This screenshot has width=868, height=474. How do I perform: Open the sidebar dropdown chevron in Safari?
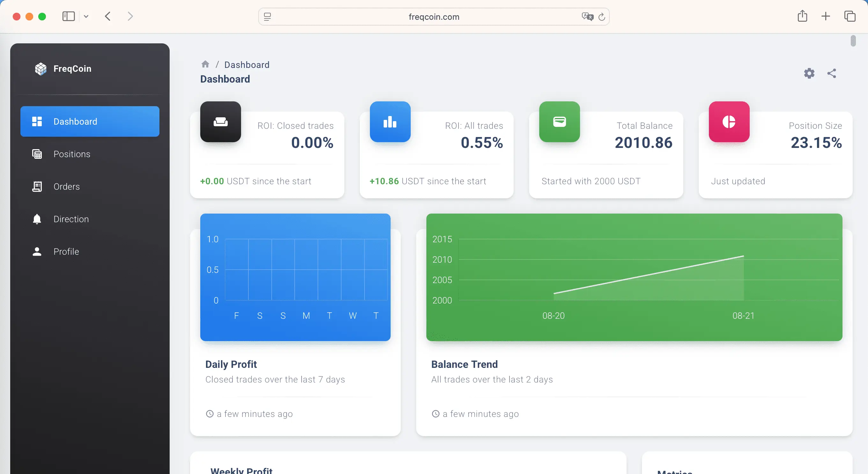(86, 16)
